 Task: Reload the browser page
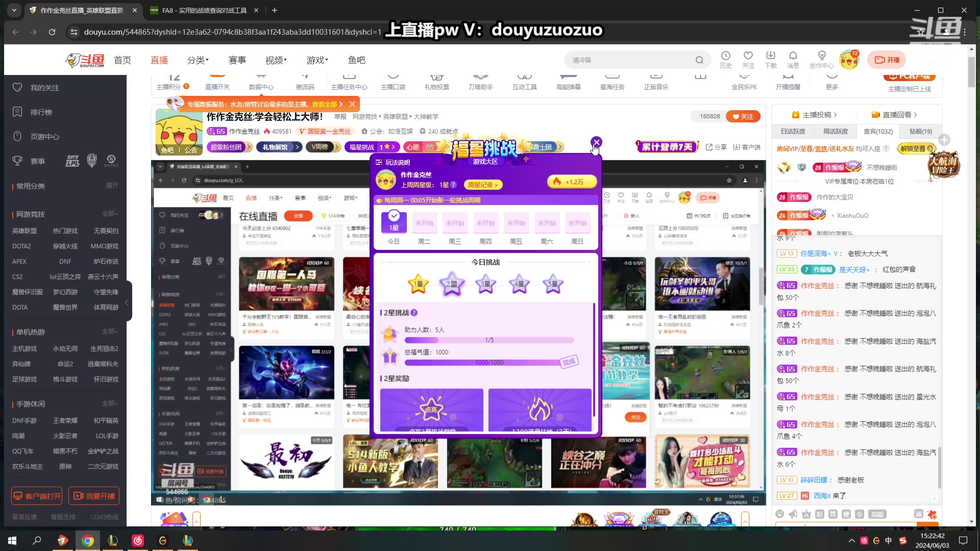tap(52, 32)
